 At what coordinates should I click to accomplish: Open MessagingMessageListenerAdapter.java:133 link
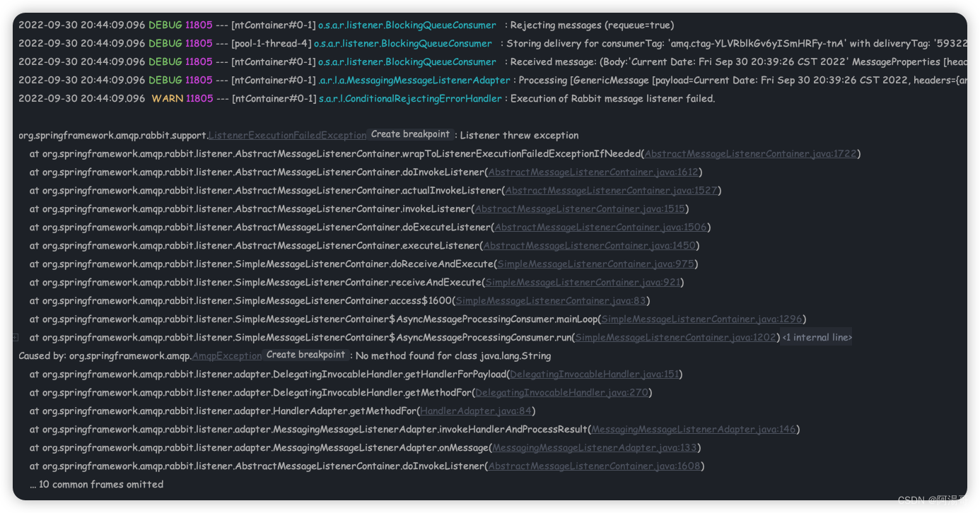click(x=595, y=447)
